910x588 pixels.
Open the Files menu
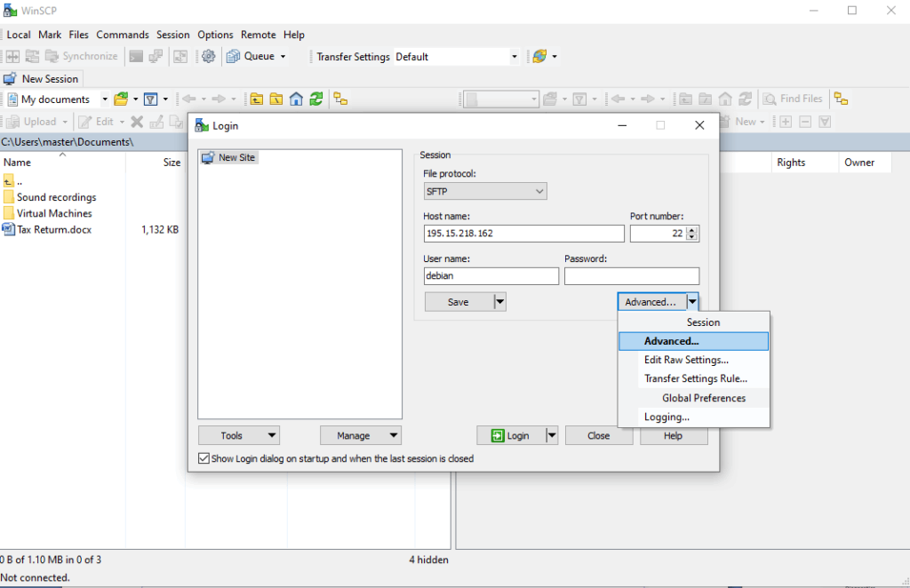click(78, 35)
